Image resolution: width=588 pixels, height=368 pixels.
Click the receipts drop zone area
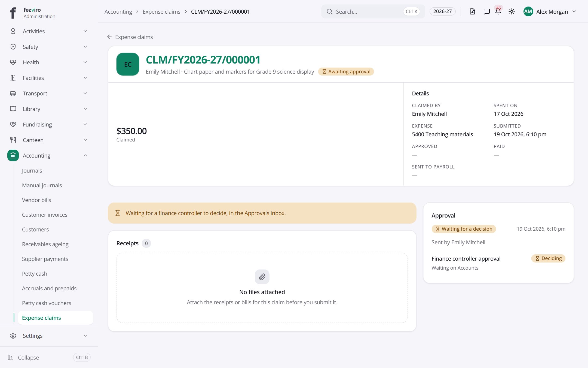tap(262, 288)
